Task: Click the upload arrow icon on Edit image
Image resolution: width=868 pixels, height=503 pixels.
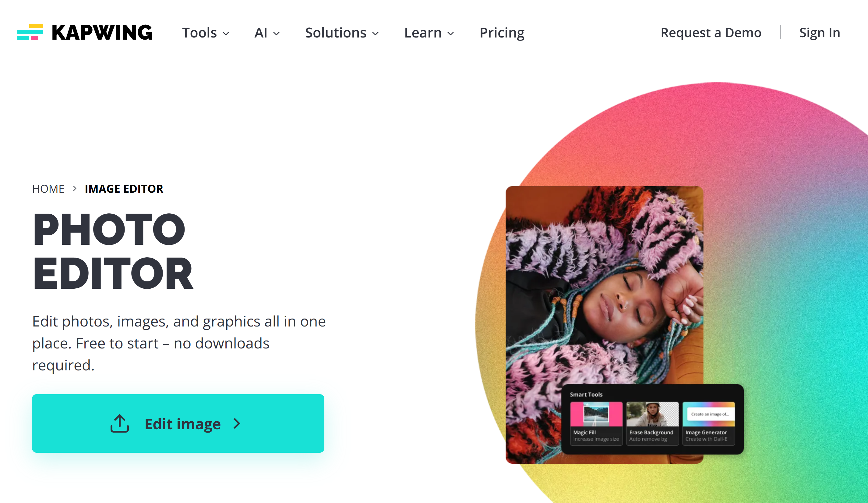Action: coord(119,423)
